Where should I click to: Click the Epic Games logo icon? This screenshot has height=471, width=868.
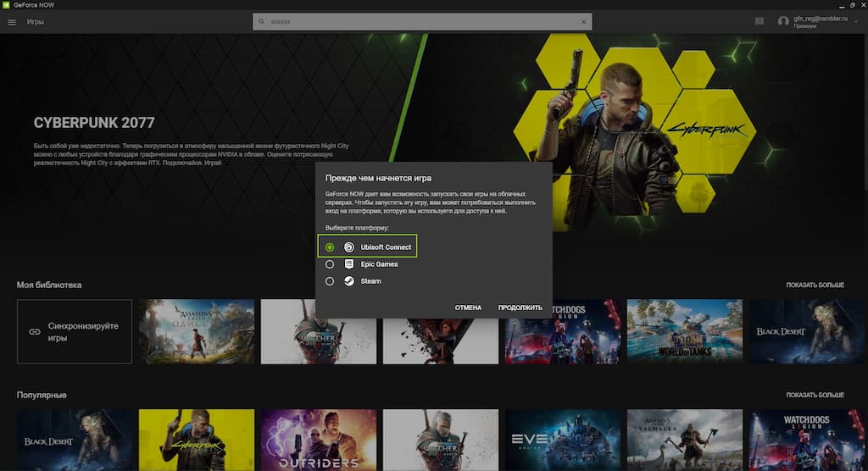[348, 264]
